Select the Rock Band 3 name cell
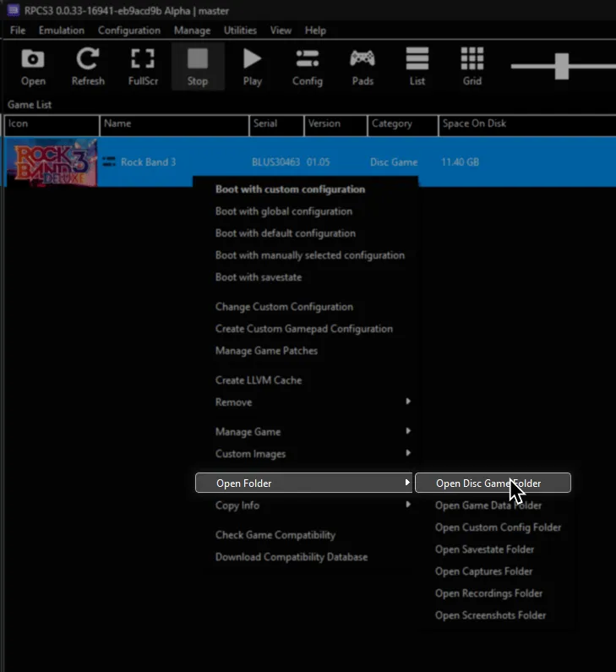616x672 pixels. (x=148, y=162)
